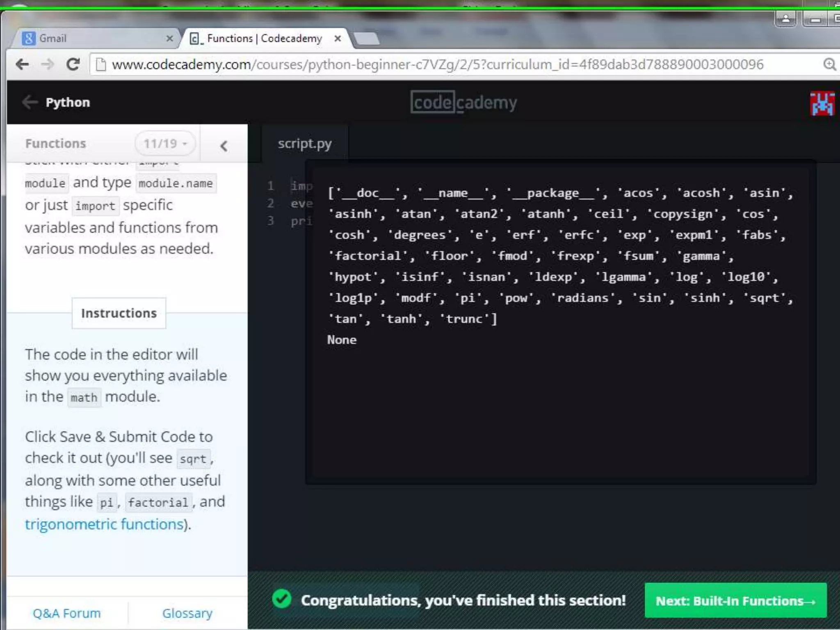Image resolution: width=840 pixels, height=630 pixels.
Task: Click the user icon in the window title bar
Action: (786, 19)
